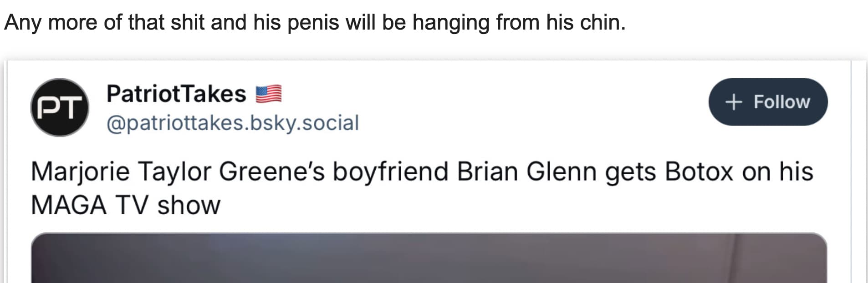Click "Any more" at comment start

point(50,22)
